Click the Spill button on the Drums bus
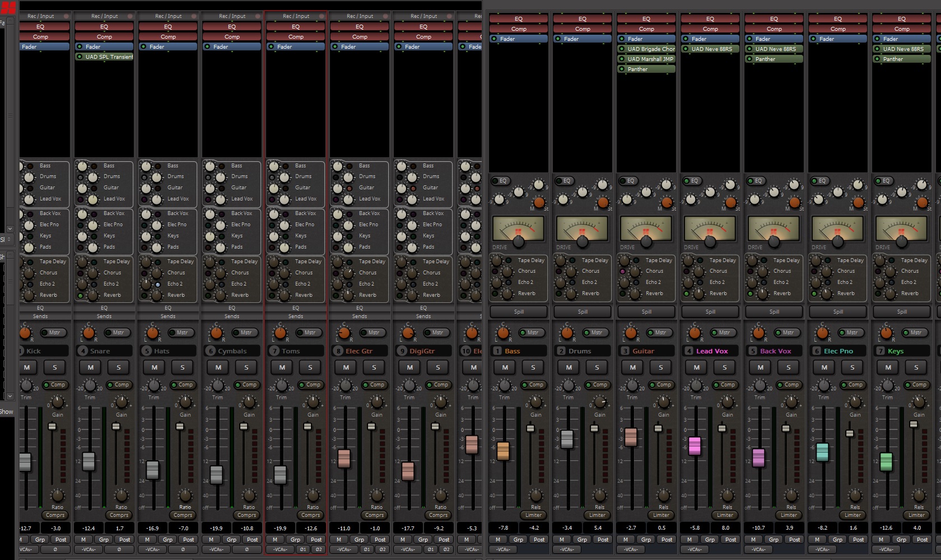The image size is (941, 560). [x=582, y=312]
